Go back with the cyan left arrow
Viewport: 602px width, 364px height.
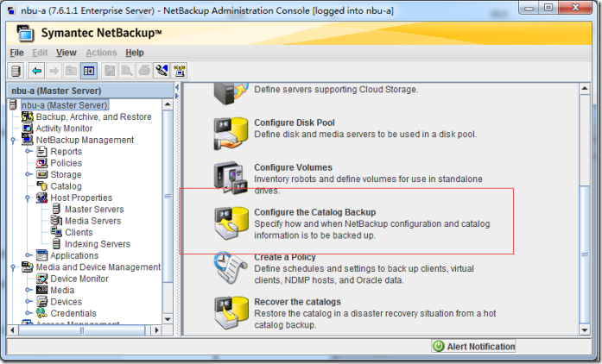tap(37, 71)
